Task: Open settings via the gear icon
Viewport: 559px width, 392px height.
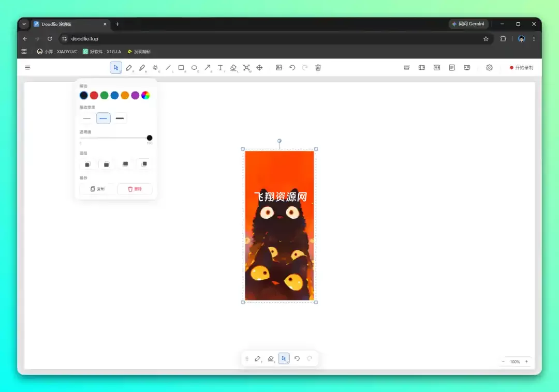Action: [x=489, y=68]
